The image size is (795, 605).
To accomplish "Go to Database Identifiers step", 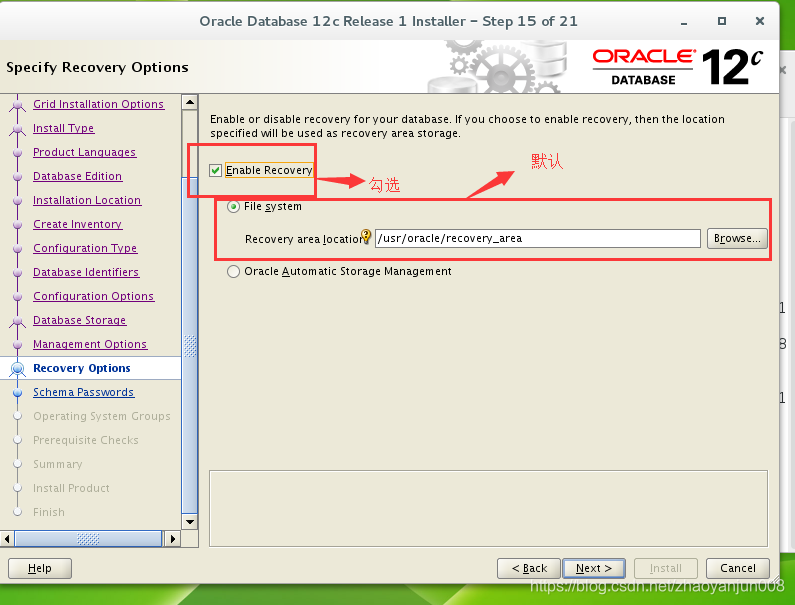I will [x=86, y=272].
